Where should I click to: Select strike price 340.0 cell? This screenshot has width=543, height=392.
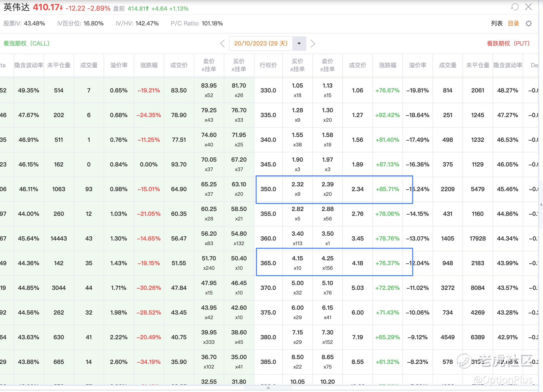(268, 140)
